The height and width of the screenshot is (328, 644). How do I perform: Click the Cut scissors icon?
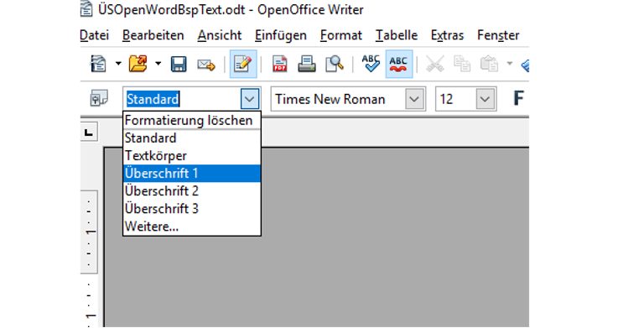click(x=434, y=64)
